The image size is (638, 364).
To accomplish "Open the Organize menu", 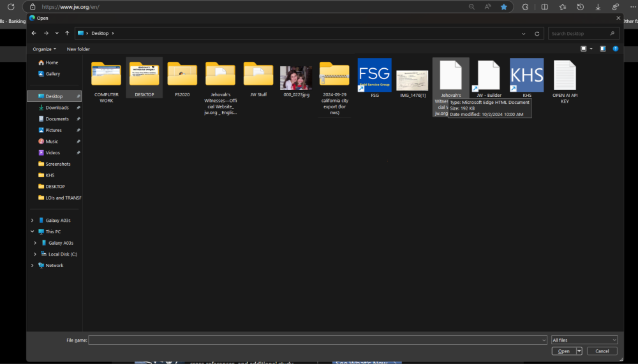I will coord(45,49).
